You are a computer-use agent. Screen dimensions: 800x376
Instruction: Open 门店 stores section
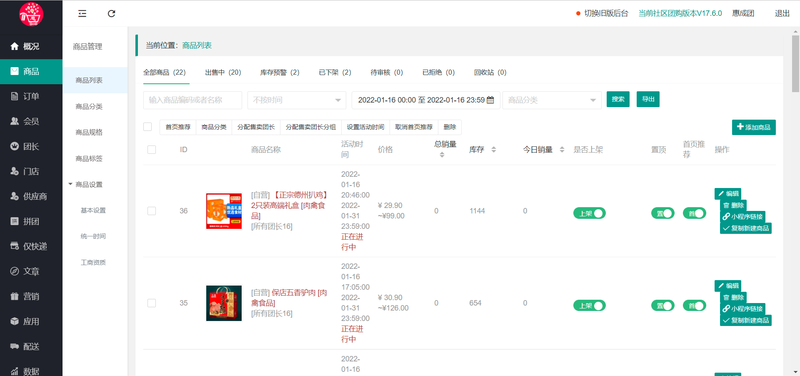point(31,171)
